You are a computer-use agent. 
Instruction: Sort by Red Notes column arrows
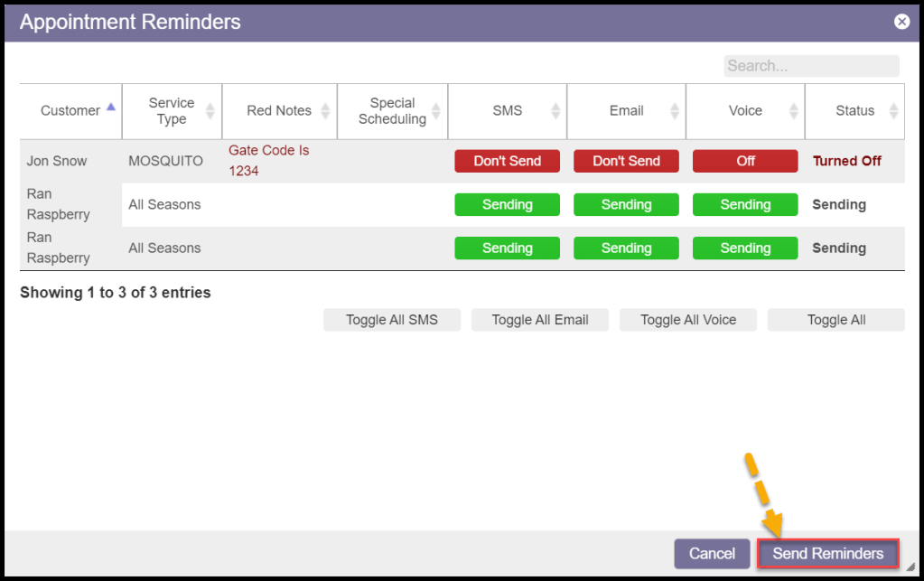pos(325,111)
